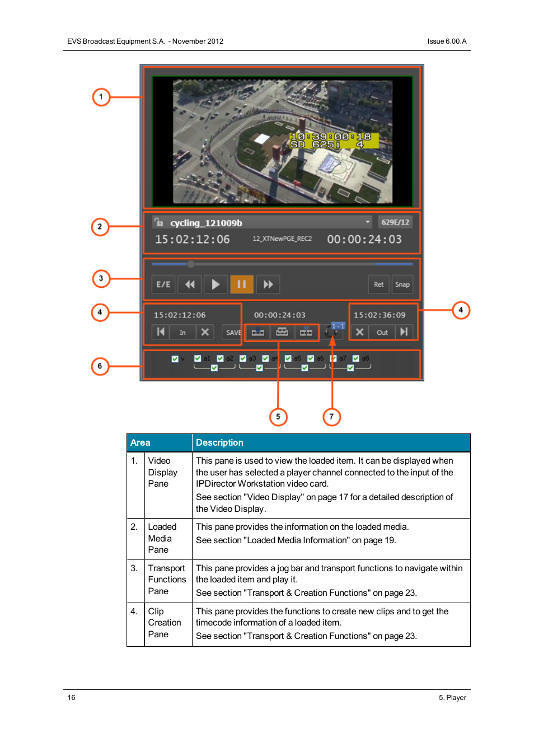Screen dimensions: 534x756
Task: Click the E/E button
Action: tap(163, 284)
